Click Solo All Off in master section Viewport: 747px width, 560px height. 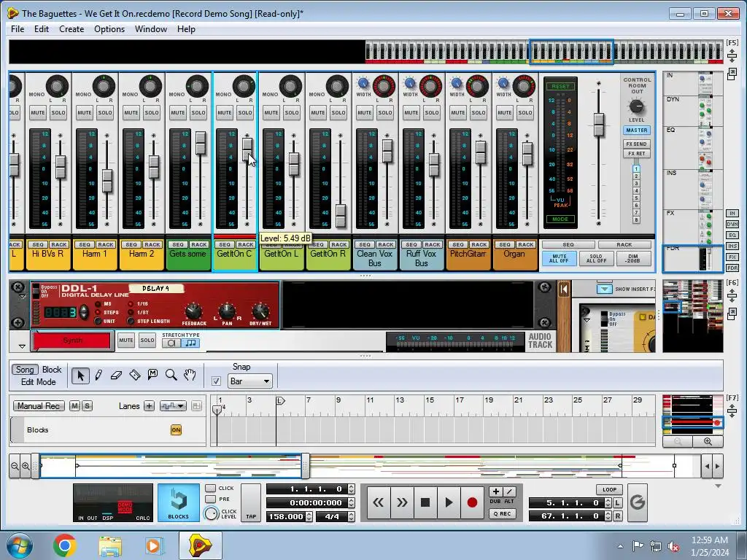coord(596,259)
